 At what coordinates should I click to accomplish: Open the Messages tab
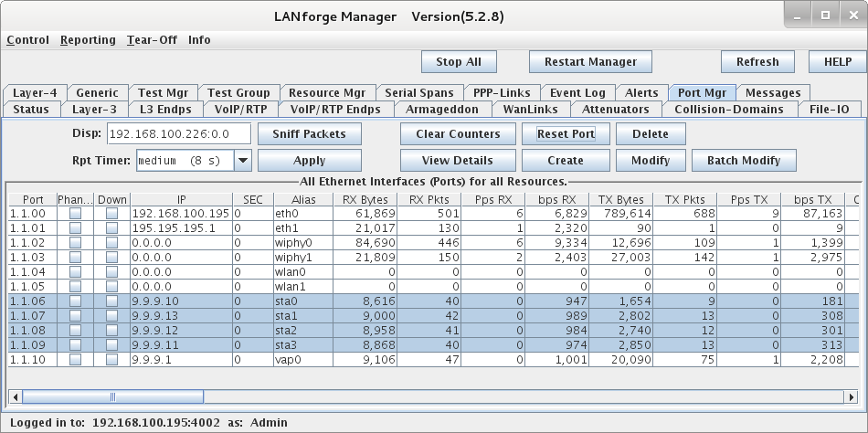[773, 92]
